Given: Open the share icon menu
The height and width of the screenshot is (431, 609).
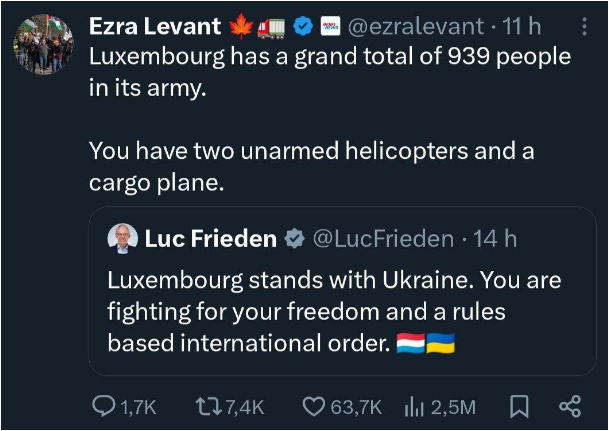Looking at the screenshot, I should tap(570, 407).
